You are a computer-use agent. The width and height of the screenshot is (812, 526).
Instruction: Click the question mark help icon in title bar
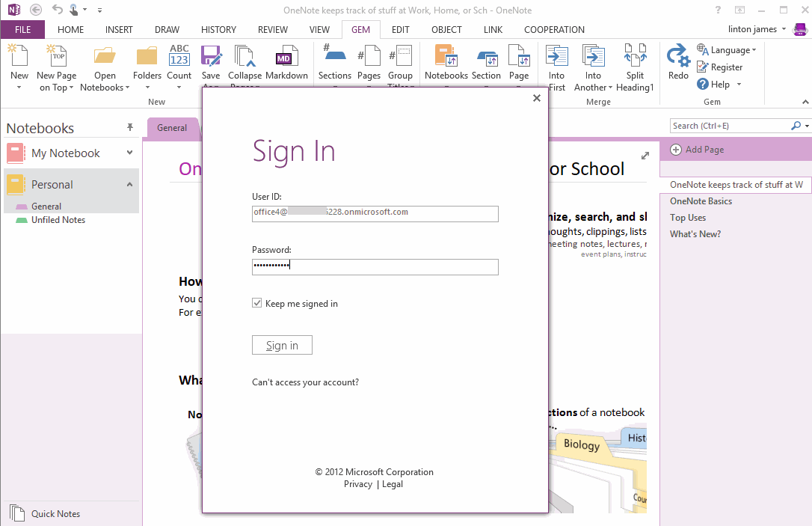pos(718,9)
